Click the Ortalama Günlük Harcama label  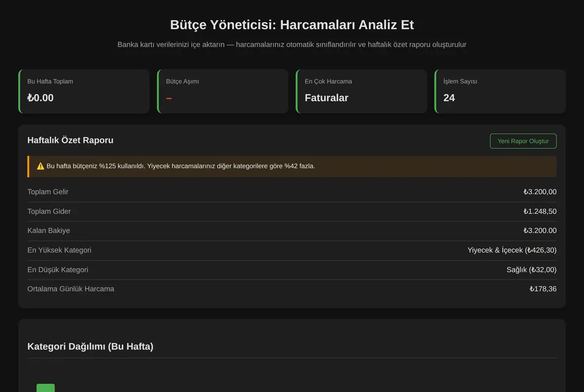pyautogui.click(x=71, y=289)
